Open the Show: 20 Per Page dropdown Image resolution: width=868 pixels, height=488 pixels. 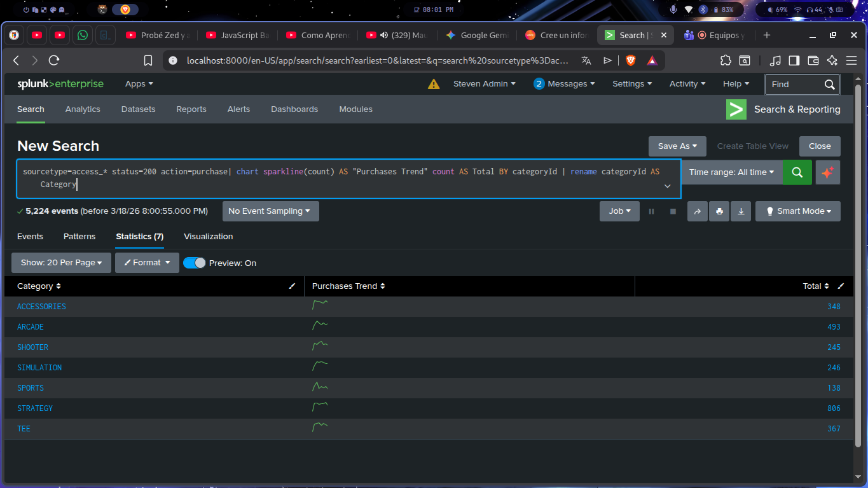pos(61,262)
